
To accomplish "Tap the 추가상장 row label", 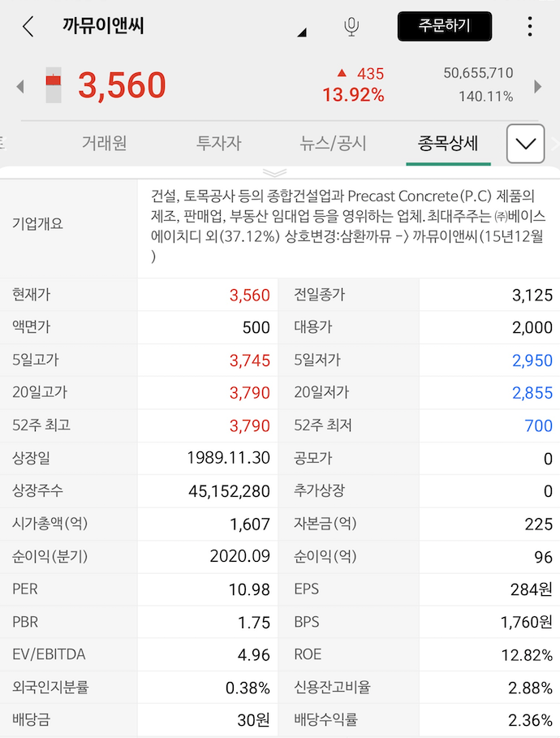I will tap(319, 490).
